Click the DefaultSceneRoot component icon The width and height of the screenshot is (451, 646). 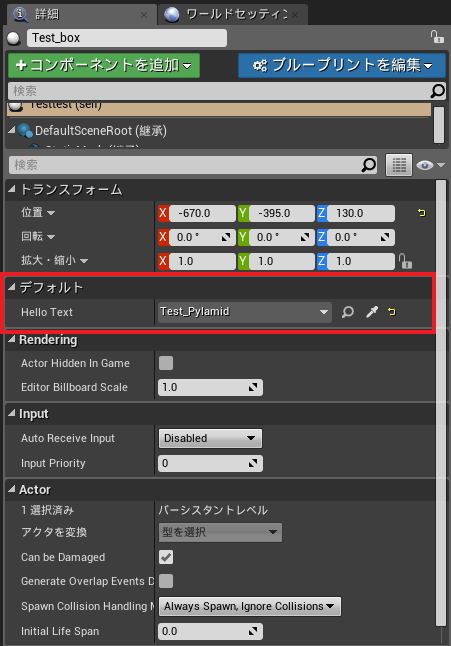pos(25,131)
